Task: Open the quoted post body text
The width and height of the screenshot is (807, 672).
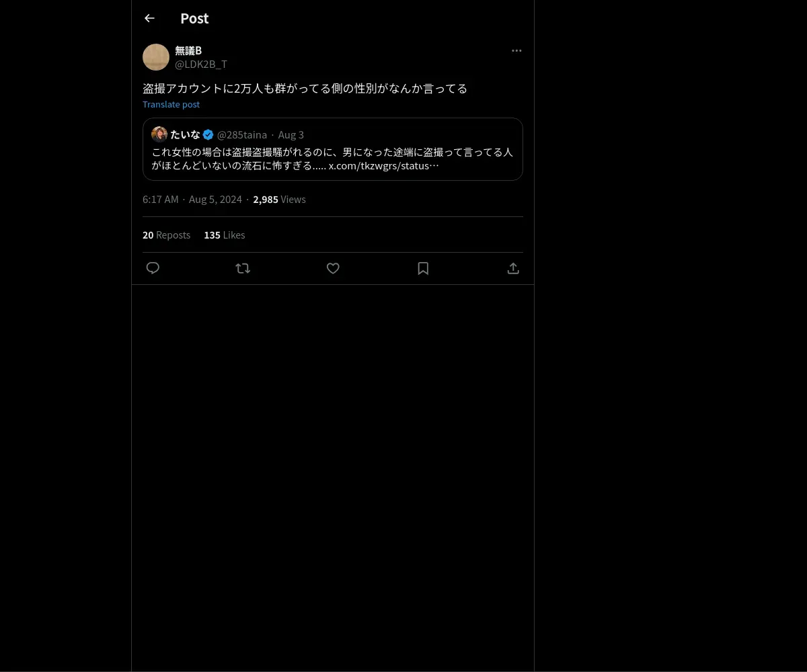Action: (332, 159)
